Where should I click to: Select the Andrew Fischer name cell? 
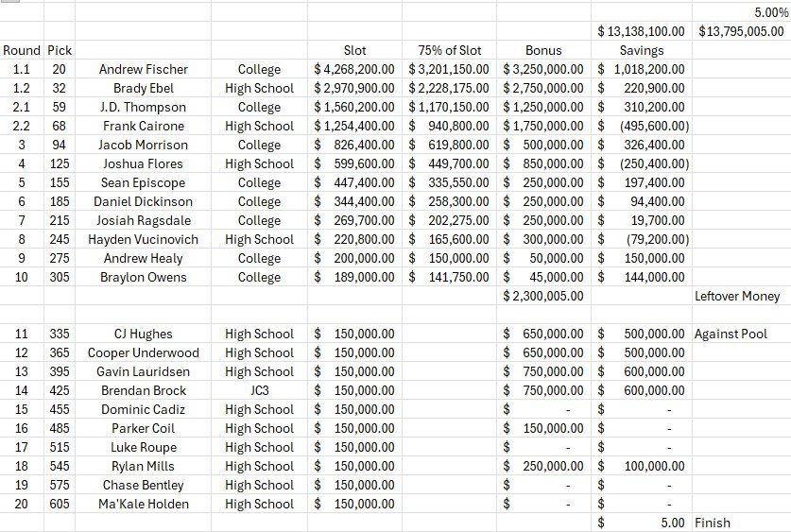[x=143, y=69]
